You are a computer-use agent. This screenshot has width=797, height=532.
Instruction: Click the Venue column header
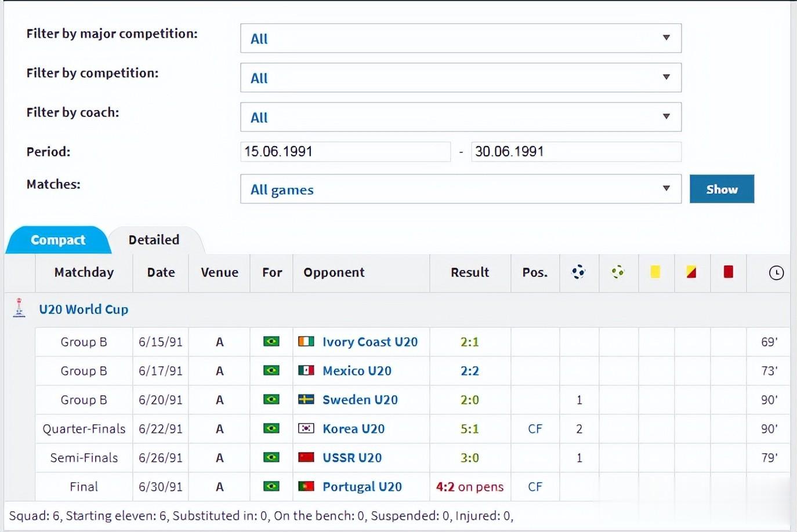pos(219,272)
